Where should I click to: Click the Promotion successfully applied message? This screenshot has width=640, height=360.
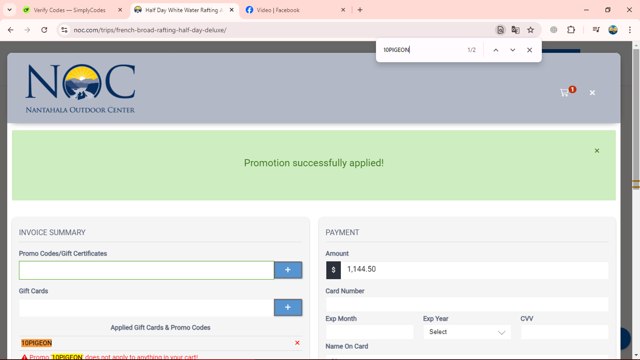(x=313, y=163)
